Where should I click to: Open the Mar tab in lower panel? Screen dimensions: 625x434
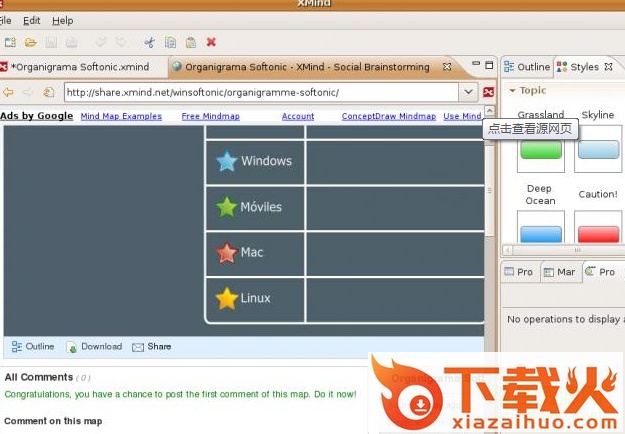560,272
